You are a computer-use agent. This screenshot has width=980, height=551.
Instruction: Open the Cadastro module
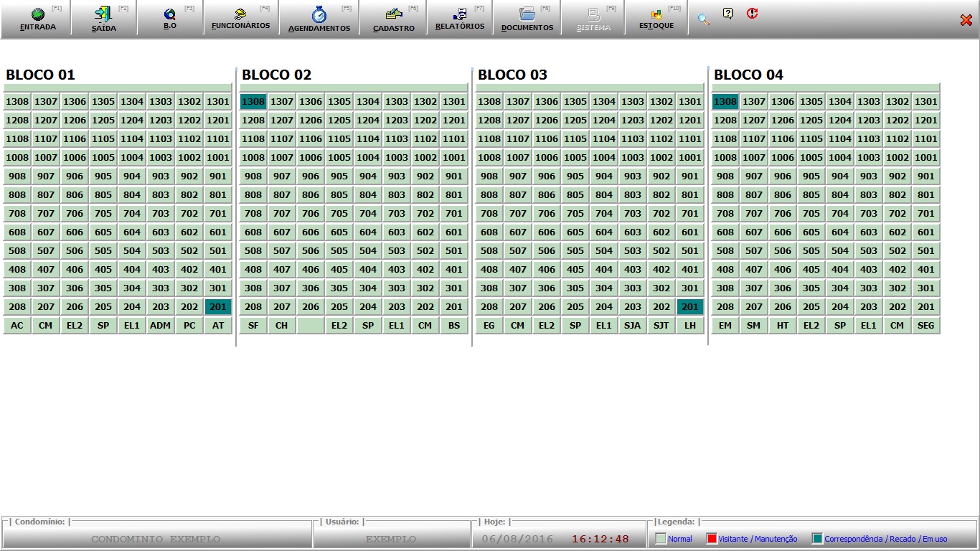point(393,19)
